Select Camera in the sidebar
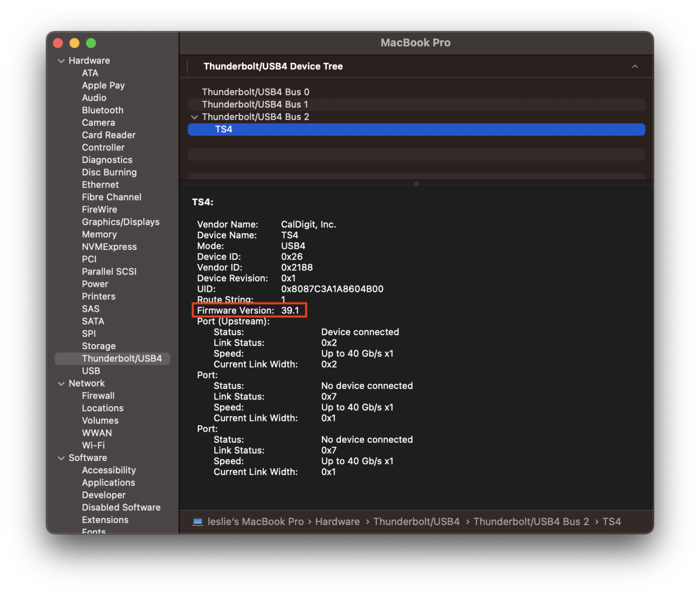The image size is (700, 595). [x=98, y=122]
